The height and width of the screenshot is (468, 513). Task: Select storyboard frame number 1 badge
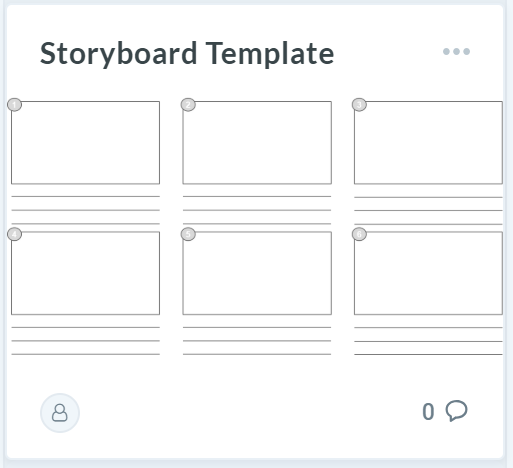[14, 105]
